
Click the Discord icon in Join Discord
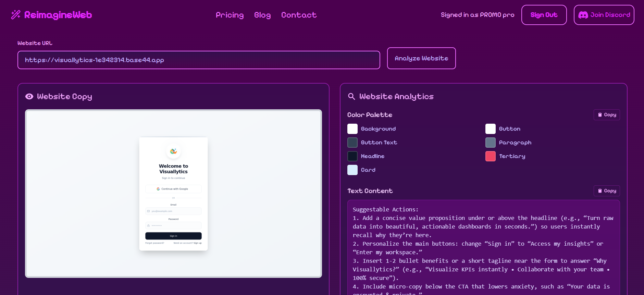583,15
